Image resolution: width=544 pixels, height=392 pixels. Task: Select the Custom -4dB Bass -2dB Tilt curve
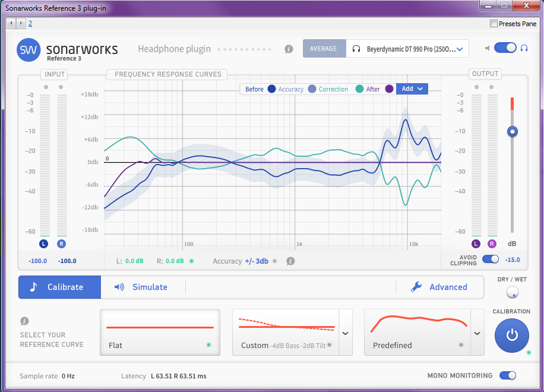(x=286, y=333)
